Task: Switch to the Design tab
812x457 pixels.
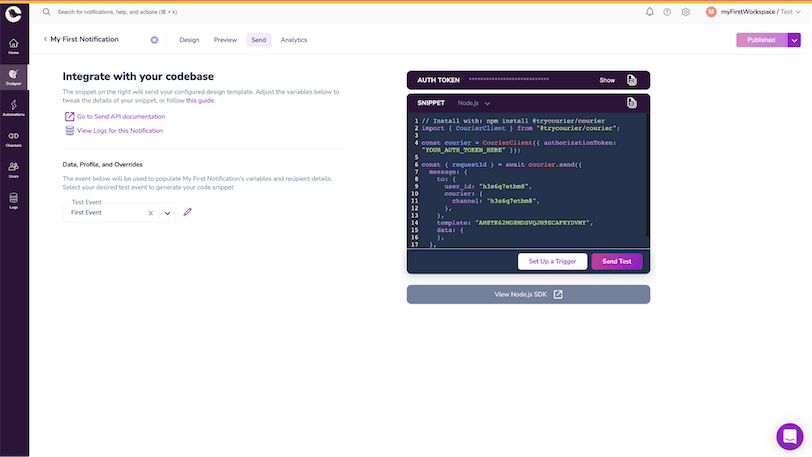Action: pos(189,40)
